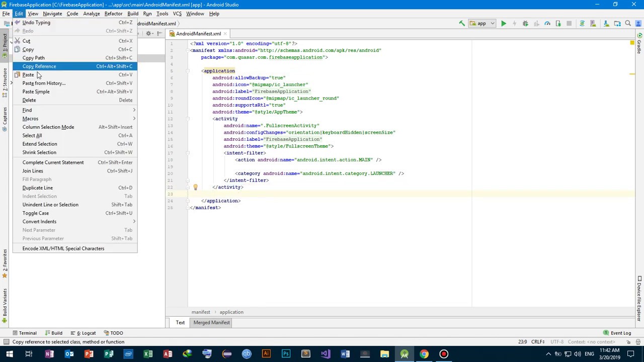644x362 pixels.
Task: Open the Refactor menu
Action: (x=113, y=14)
